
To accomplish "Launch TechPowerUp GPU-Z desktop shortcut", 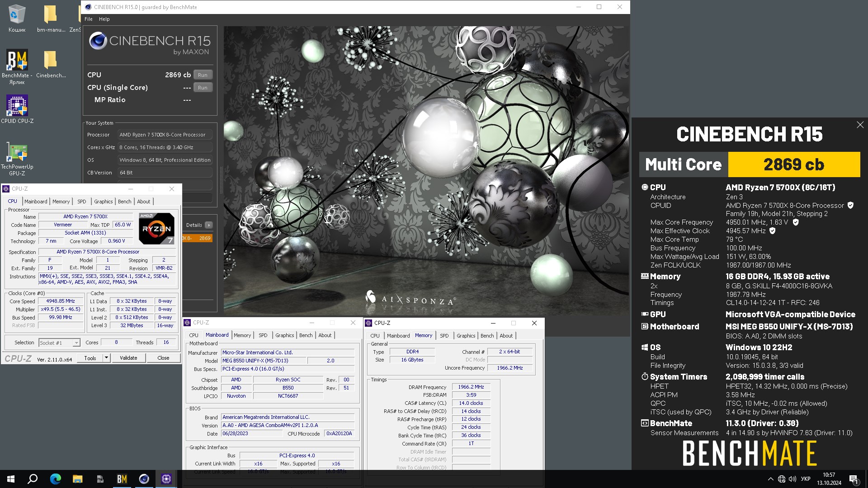I will pos(17,159).
